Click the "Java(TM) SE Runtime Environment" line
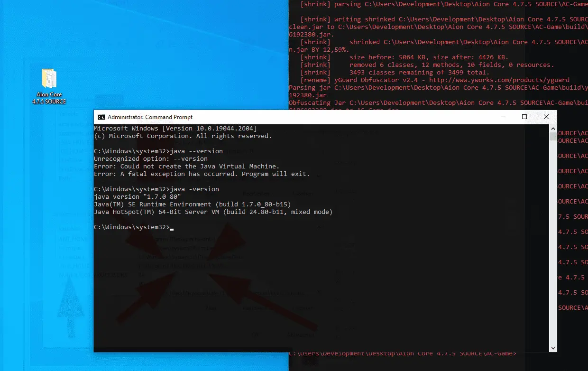The image size is (588, 371). 193,204
